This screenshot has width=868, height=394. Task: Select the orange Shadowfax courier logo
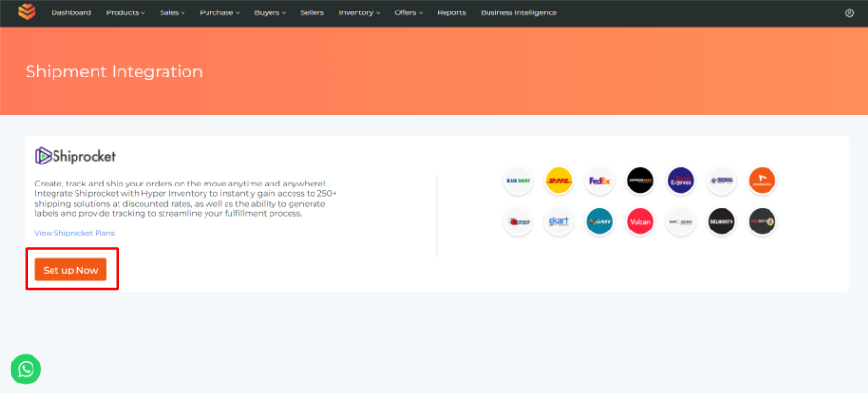coord(762,181)
